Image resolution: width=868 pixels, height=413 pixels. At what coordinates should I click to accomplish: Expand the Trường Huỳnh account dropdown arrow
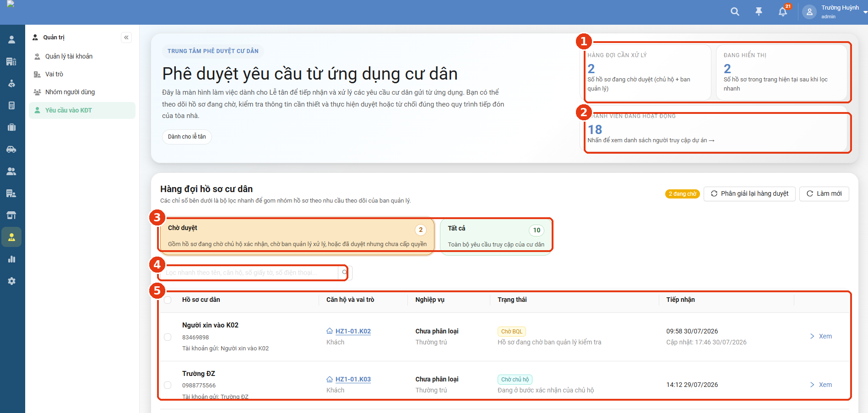pos(865,12)
